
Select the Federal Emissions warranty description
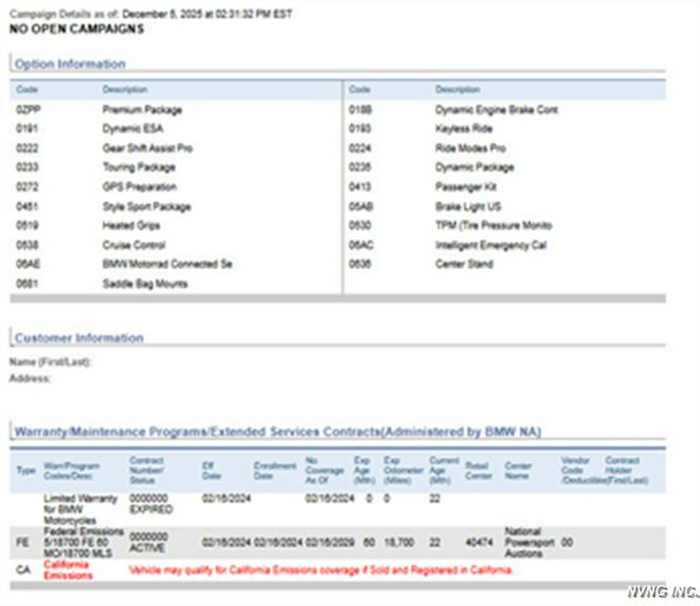pyautogui.click(x=83, y=542)
